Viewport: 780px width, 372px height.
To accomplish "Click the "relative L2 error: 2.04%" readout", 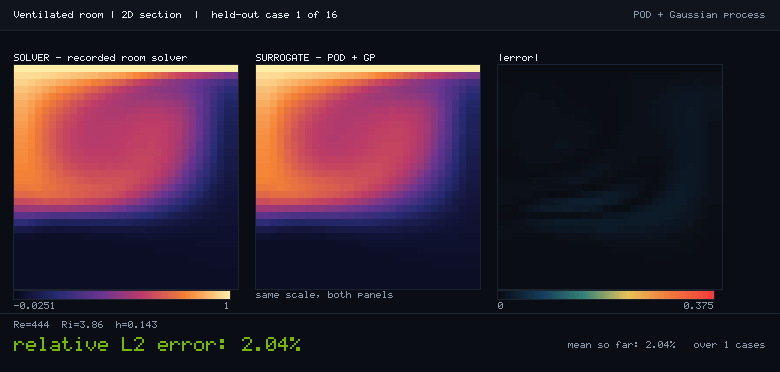I will pos(157,344).
